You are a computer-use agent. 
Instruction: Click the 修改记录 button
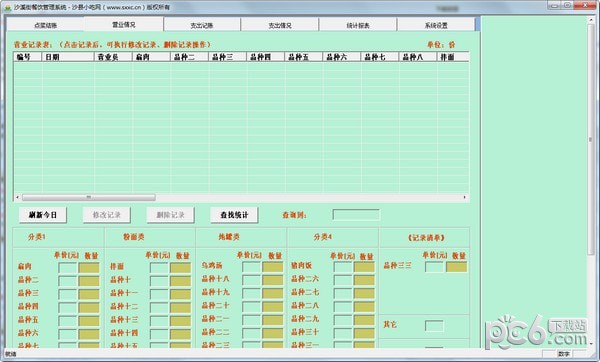(106, 215)
